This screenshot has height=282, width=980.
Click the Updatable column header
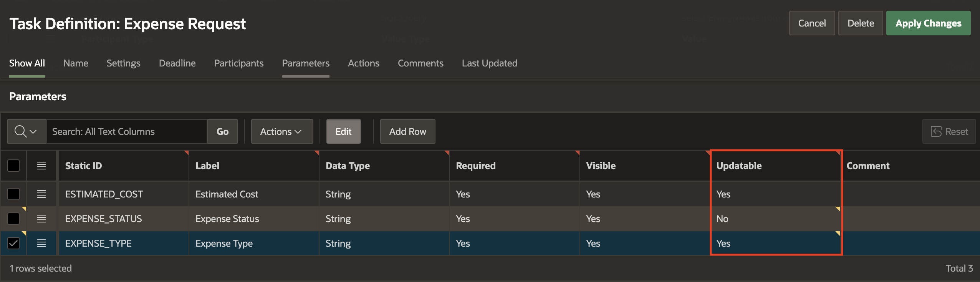[739, 166]
